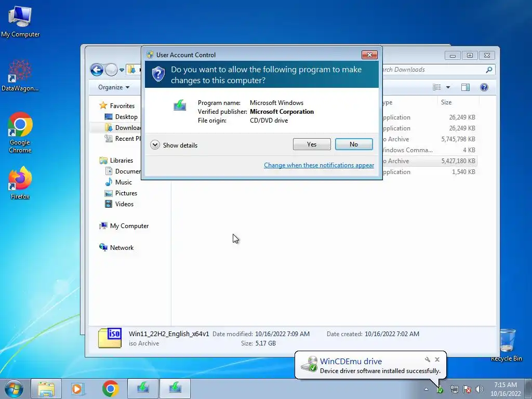Click Explorer back navigation arrow
This screenshot has width=532, height=399.
coord(97,70)
